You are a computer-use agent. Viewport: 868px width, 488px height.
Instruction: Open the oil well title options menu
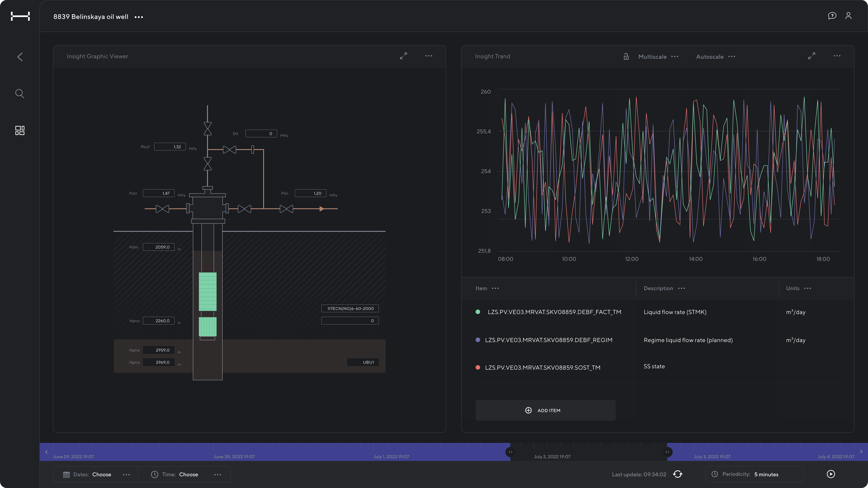(139, 17)
